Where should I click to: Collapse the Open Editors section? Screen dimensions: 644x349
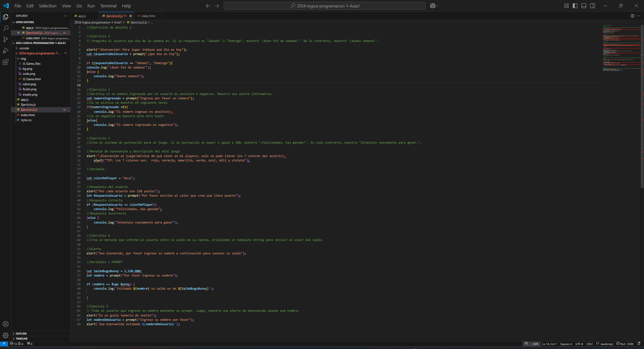(25, 22)
